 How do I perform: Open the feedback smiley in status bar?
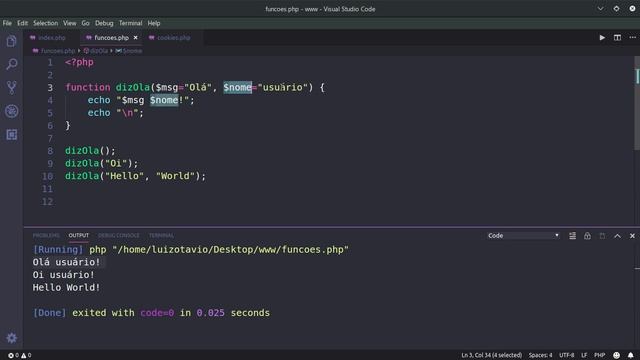616,355
